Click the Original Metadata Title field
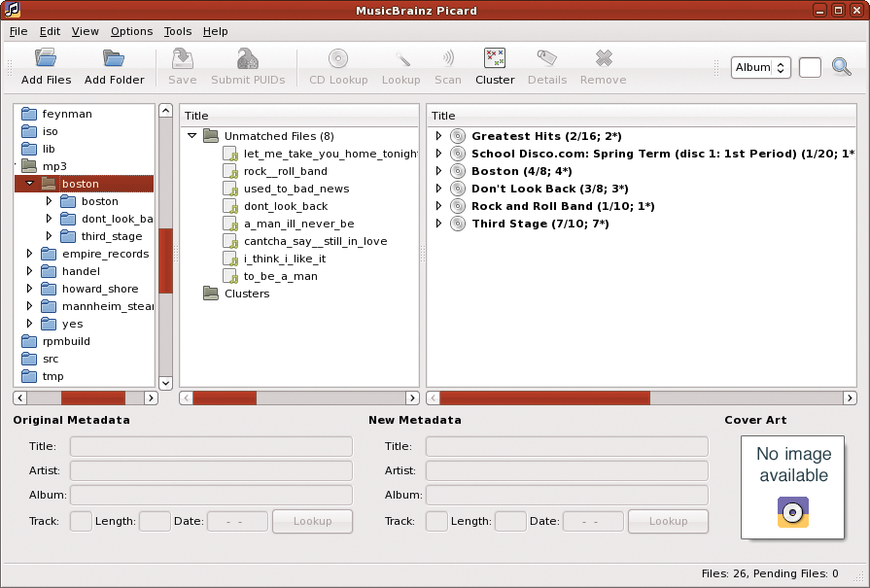Viewport: 870px width, 588px height. (211, 446)
